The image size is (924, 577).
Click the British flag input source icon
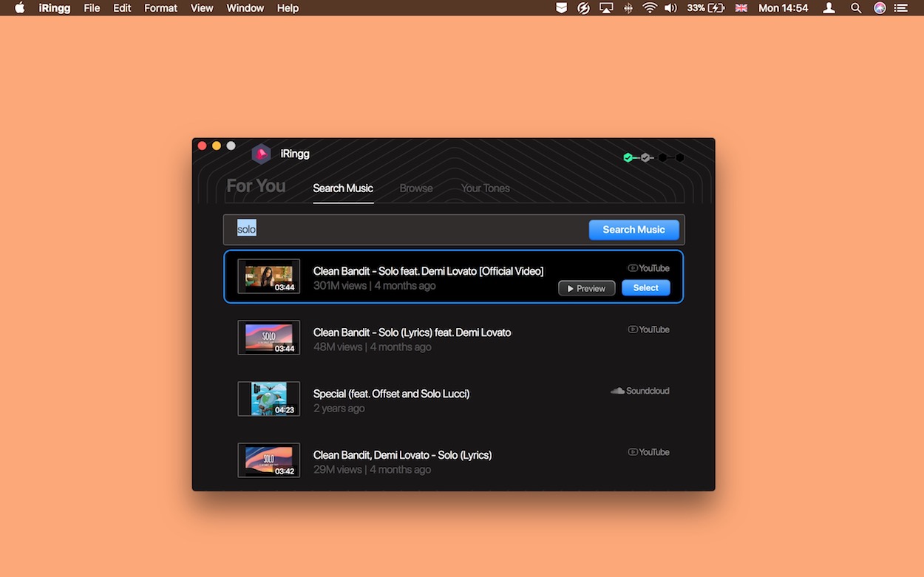(x=741, y=8)
